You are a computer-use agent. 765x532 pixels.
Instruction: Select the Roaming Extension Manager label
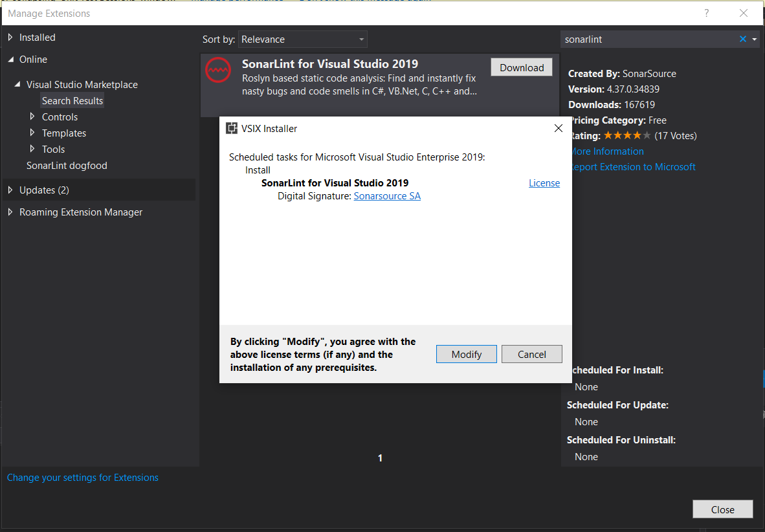[81, 212]
